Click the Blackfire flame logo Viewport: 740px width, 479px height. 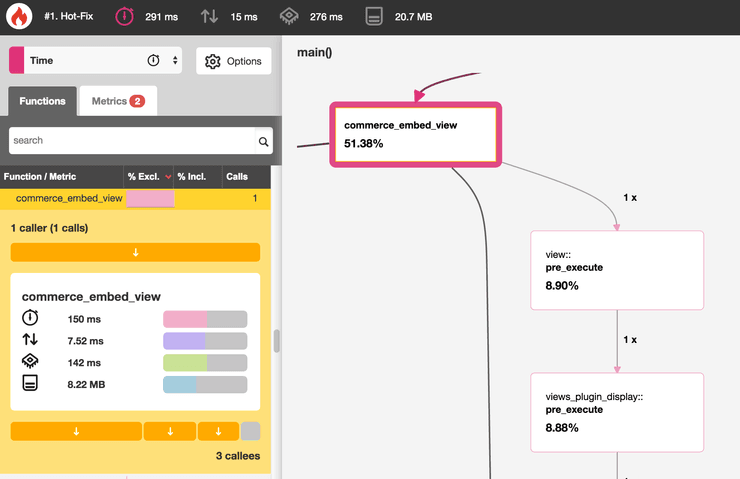(19, 17)
